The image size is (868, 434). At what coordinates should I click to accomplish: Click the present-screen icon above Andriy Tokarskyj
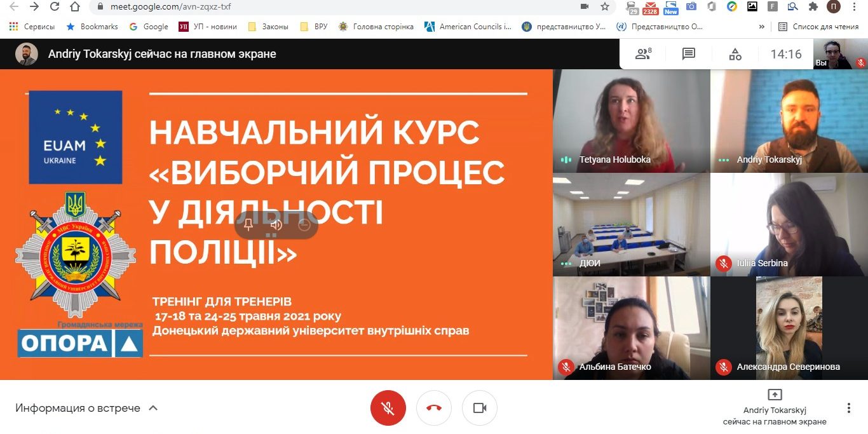tap(775, 395)
